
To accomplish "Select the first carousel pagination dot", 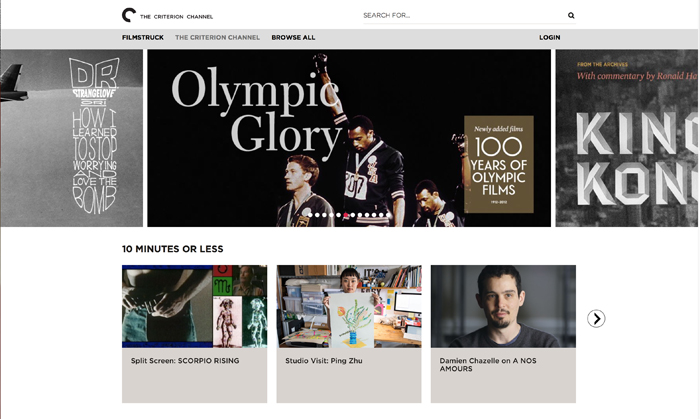I will click(310, 215).
